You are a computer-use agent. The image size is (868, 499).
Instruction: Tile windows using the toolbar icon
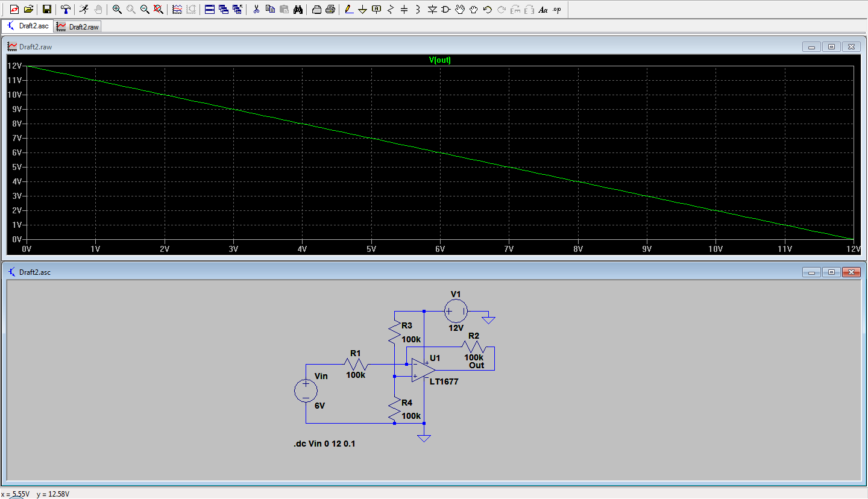point(209,10)
